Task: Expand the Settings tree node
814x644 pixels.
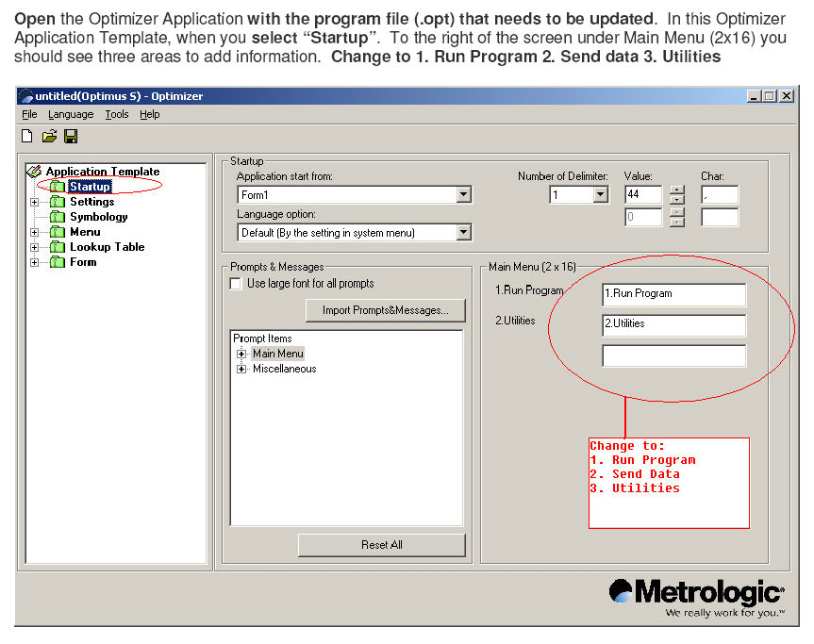Action: (x=35, y=202)
